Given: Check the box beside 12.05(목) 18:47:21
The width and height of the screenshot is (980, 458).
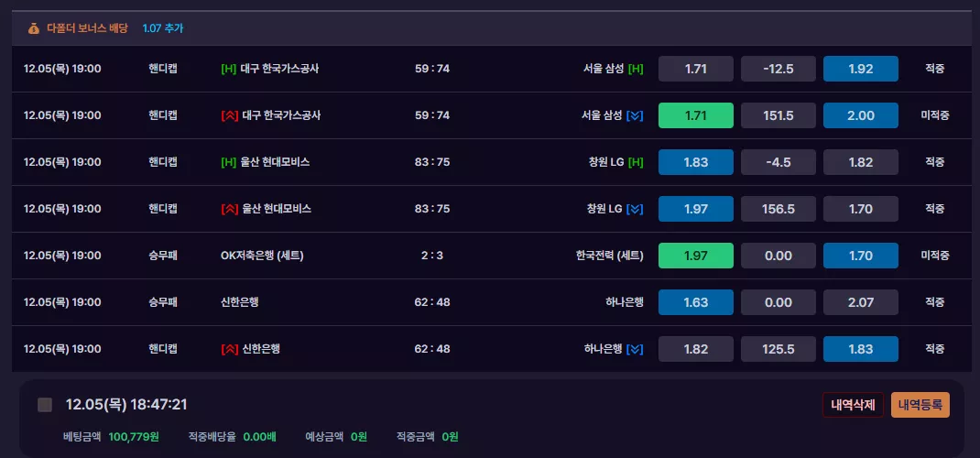Looking at the screenshot, I should click(x=45, y=405).
